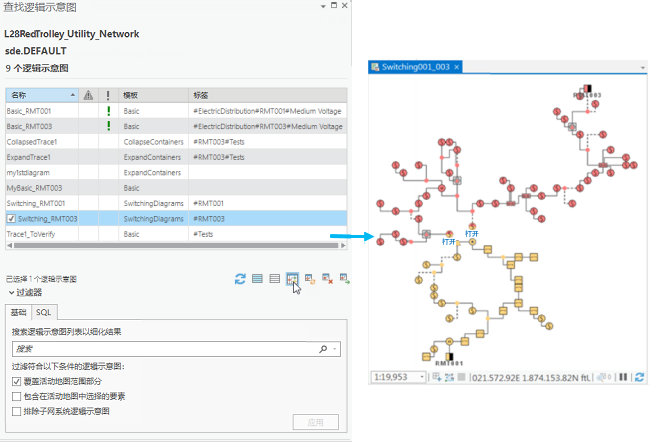Select the Switching001_003 diagram view tab
This screenshot has width=650, height=442.
point(415,67)
